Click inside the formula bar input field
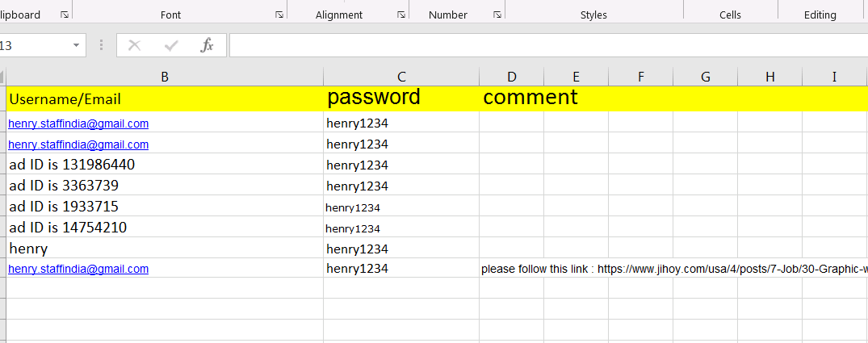The image size is (868, 343). point(541,45)
